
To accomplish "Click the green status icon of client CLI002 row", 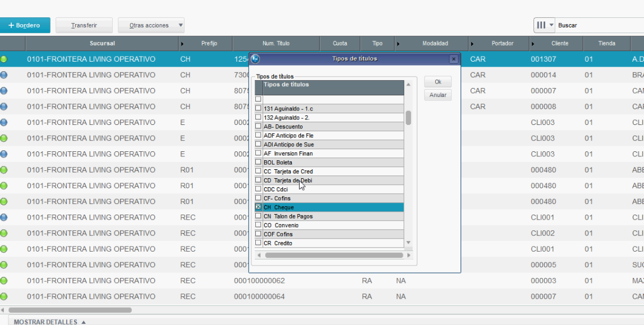I will pyautogui.click(x=4, y=233).
